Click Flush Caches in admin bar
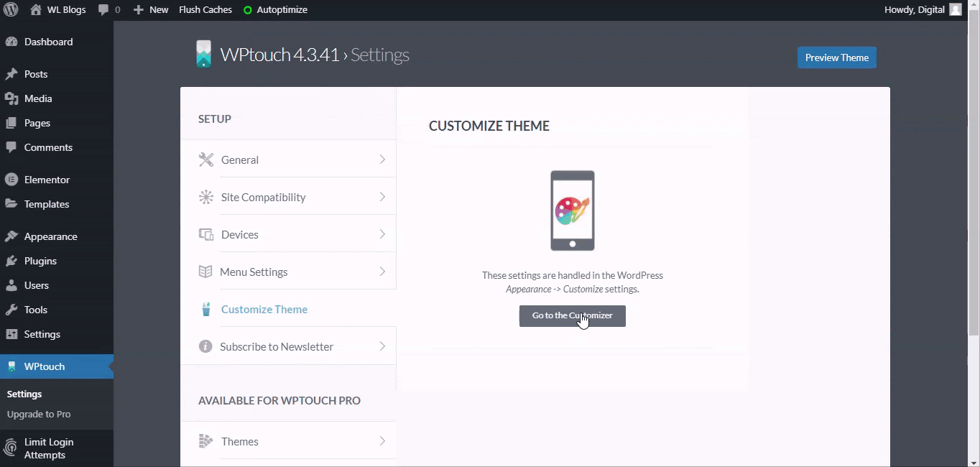The height and width of the screenshot is (467, 980). pyautogui.click(x=205, y=10)
